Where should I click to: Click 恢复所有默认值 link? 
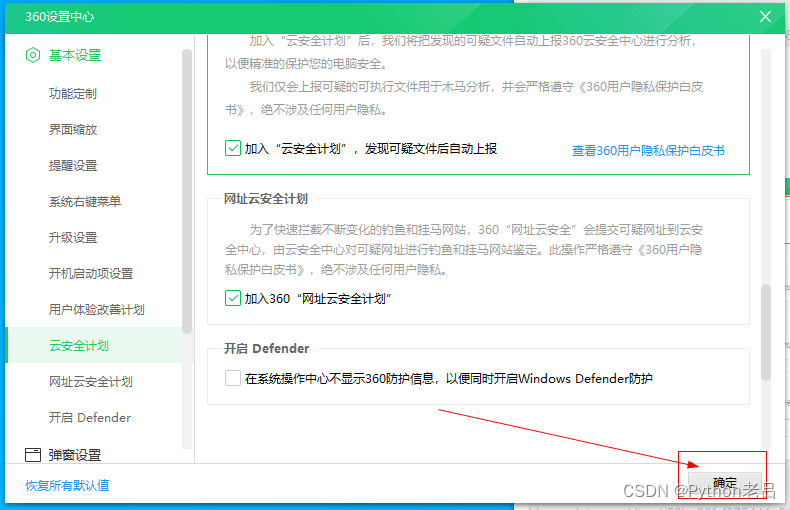click(67, 485)
